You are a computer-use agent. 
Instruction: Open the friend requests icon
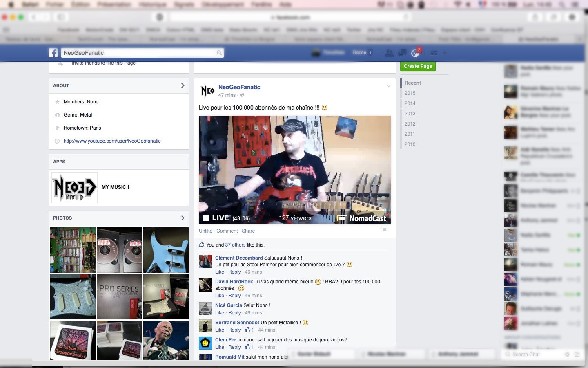(389, 53)
